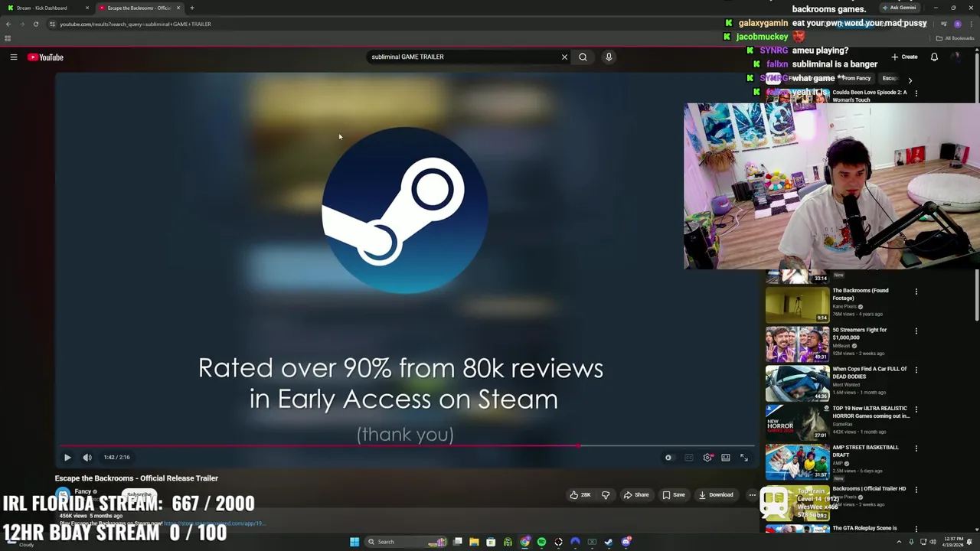
Task: Open Spotify from the taskbar
Action: pos(541,542)
